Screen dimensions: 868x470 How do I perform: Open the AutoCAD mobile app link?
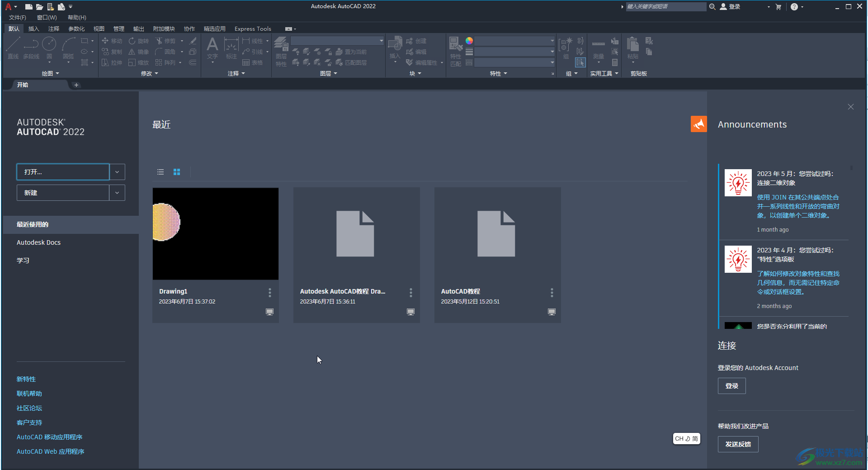[50, 437]
